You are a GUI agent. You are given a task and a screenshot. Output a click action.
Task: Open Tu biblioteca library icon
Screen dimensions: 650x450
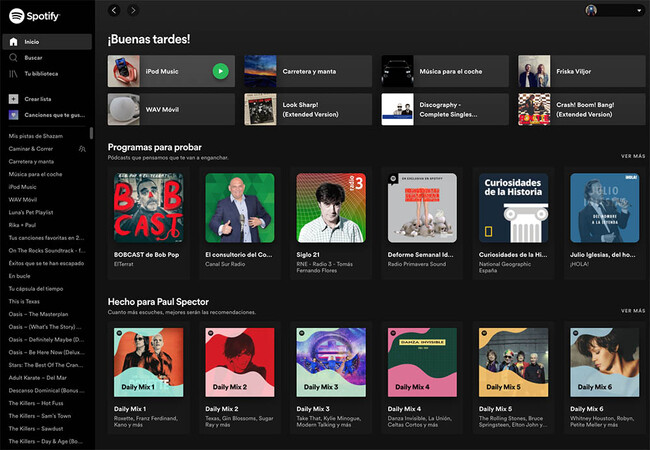[14, 74]
